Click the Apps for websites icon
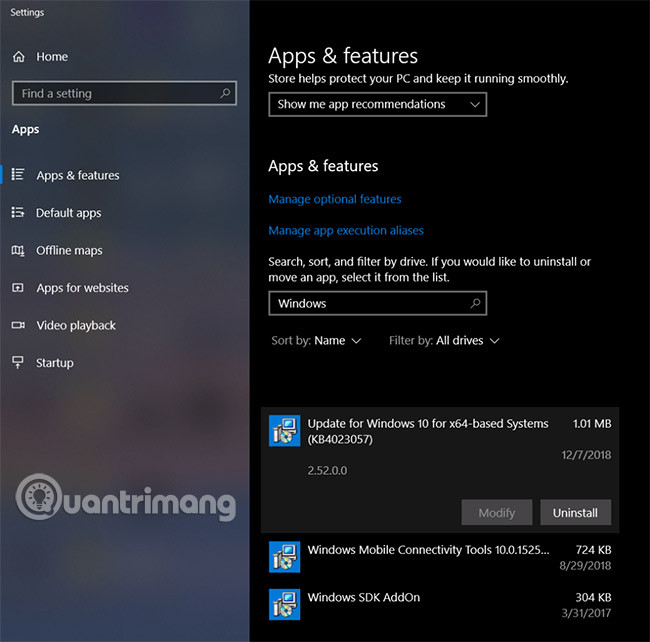 [x=18, y=288]
